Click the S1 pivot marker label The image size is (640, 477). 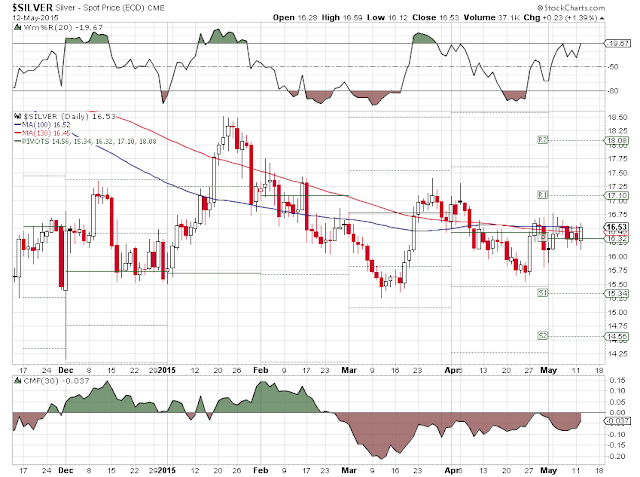[542, 293]
